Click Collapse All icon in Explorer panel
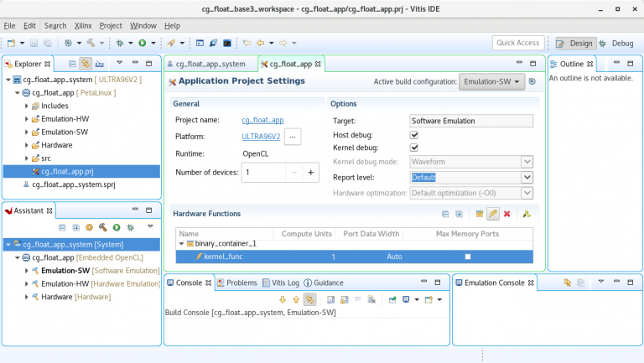The height and width of the screenshot is (363, 644). tap(72, 63)
